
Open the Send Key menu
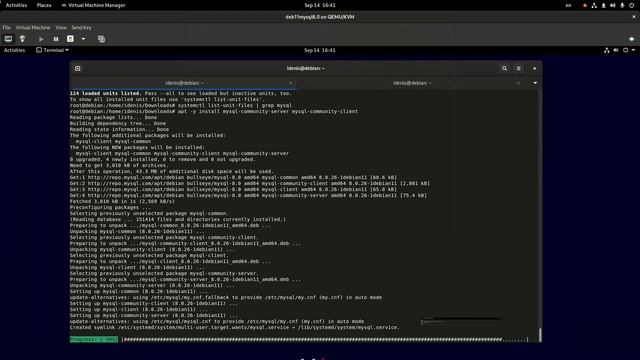(x=82, y=28)
